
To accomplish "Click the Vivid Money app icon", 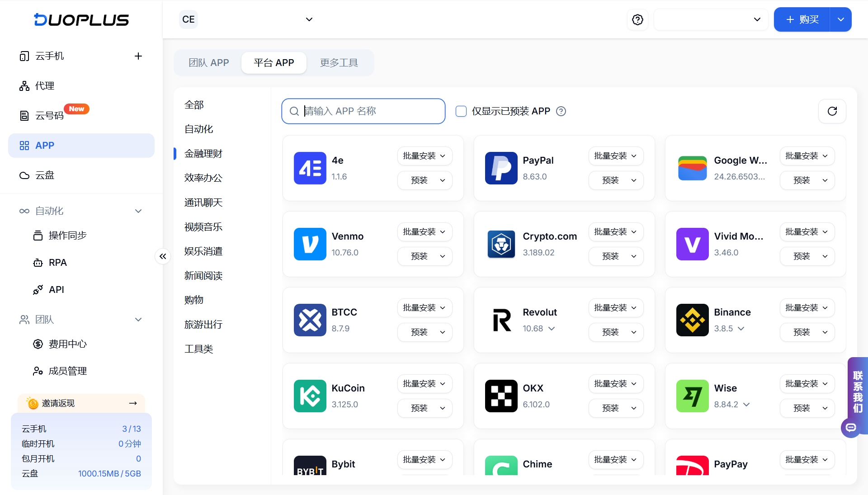I will [692, 244].
